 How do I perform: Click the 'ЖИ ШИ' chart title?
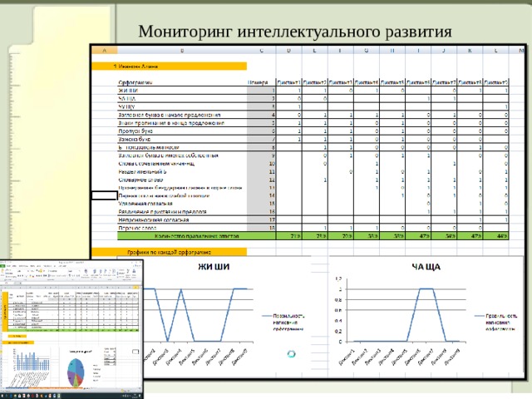click(x=214, y=267)
